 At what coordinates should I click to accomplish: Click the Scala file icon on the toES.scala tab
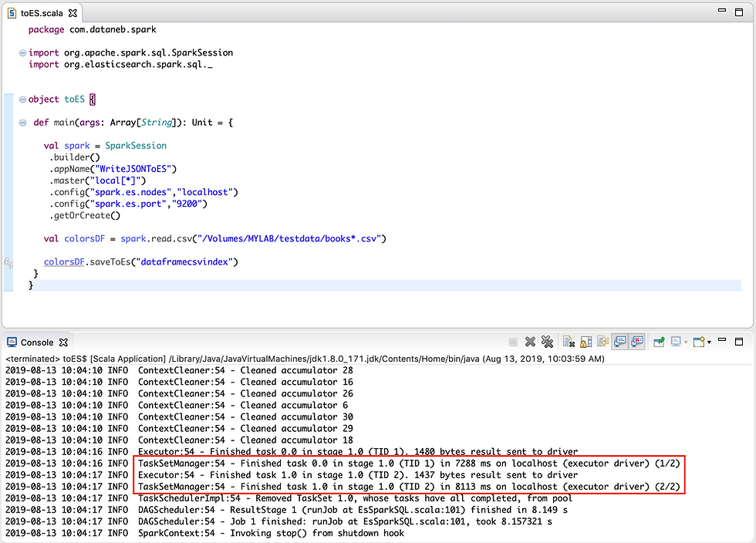[12, 13]
